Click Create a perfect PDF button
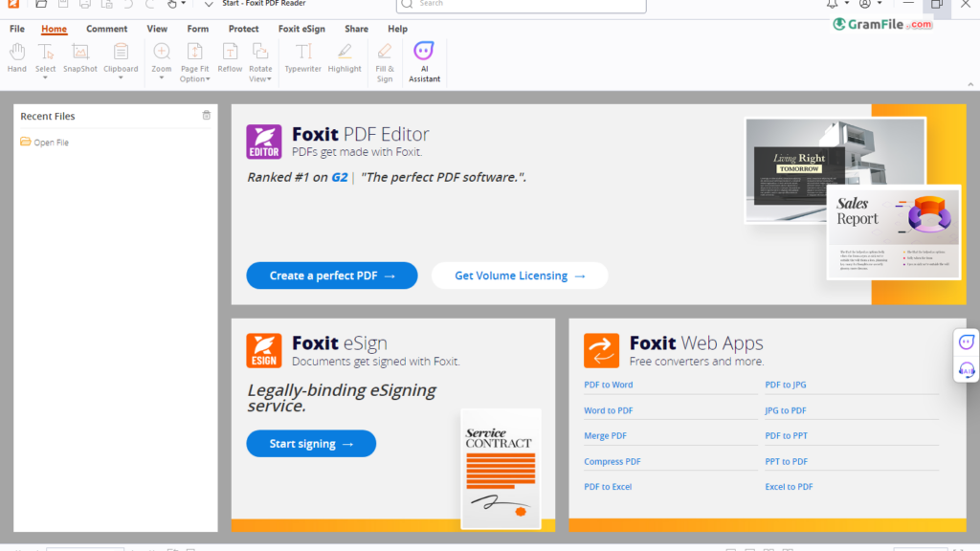Screen dimensions: 980x551 coord(332,275)
